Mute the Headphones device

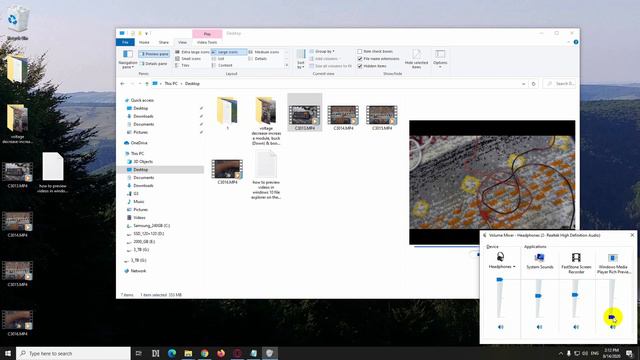point(500,327)
